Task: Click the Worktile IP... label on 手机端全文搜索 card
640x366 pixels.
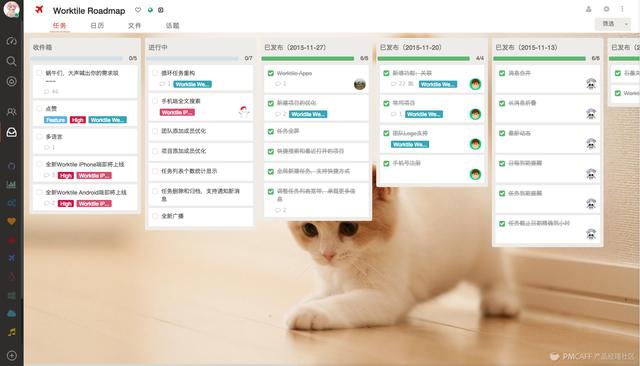Action: pos(177,112)
